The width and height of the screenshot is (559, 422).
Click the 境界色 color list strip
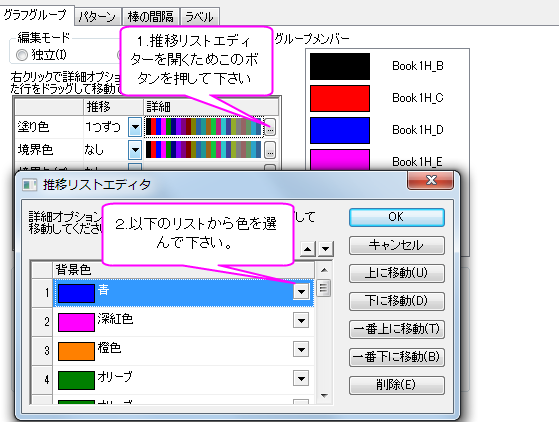click(204, 150)
